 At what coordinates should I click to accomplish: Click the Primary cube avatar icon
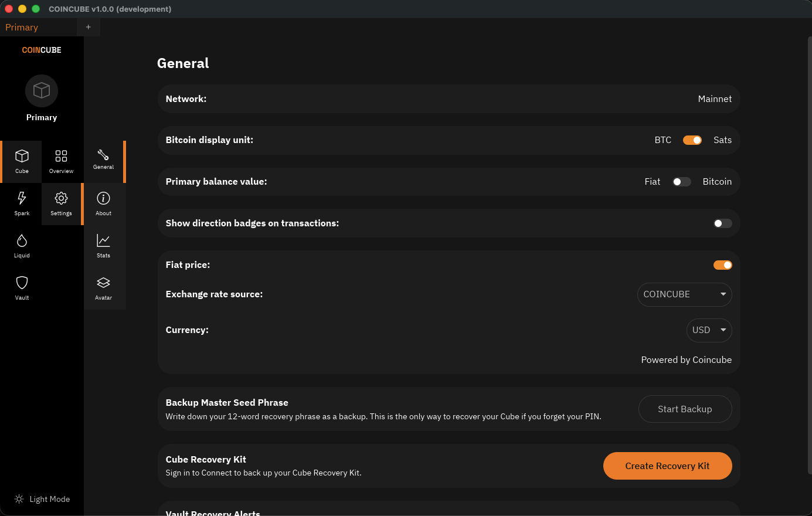click(x=42, y=91)
